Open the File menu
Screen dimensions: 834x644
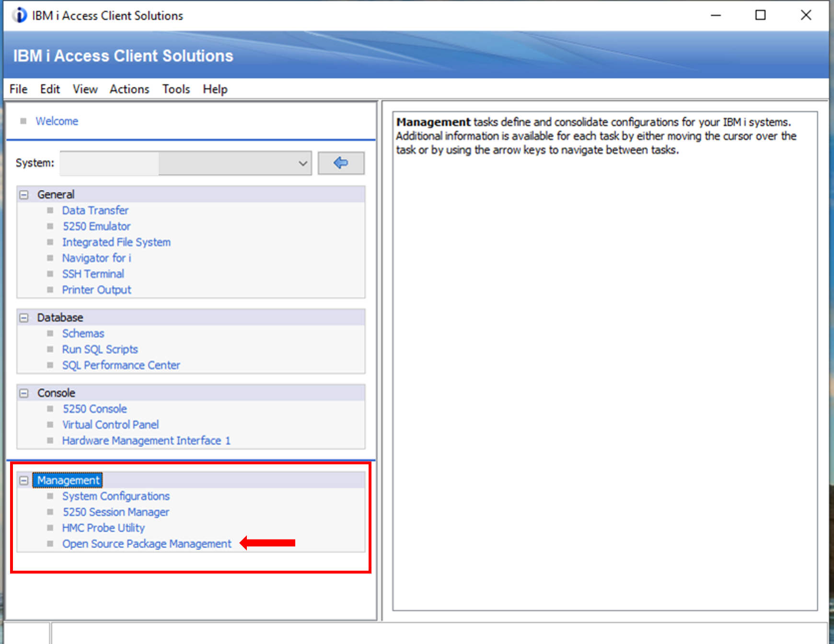pyautogui.click(x=18, y=89)
